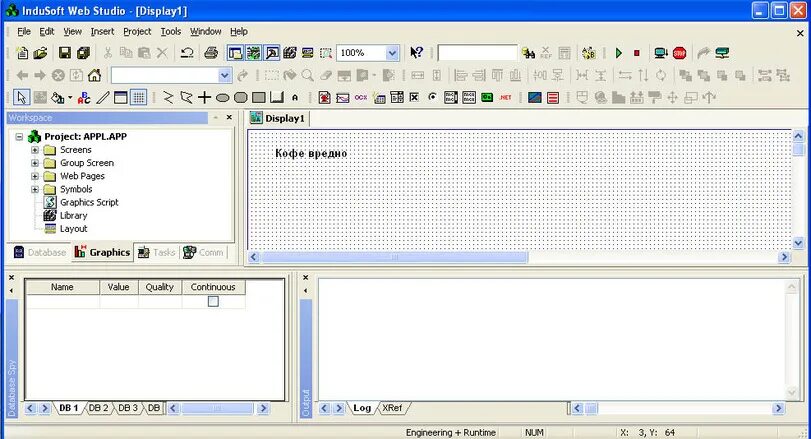This screenshot has width=811, height=439.
Task: Open the fill color dropdown arrow
Action: pos(70,97)
